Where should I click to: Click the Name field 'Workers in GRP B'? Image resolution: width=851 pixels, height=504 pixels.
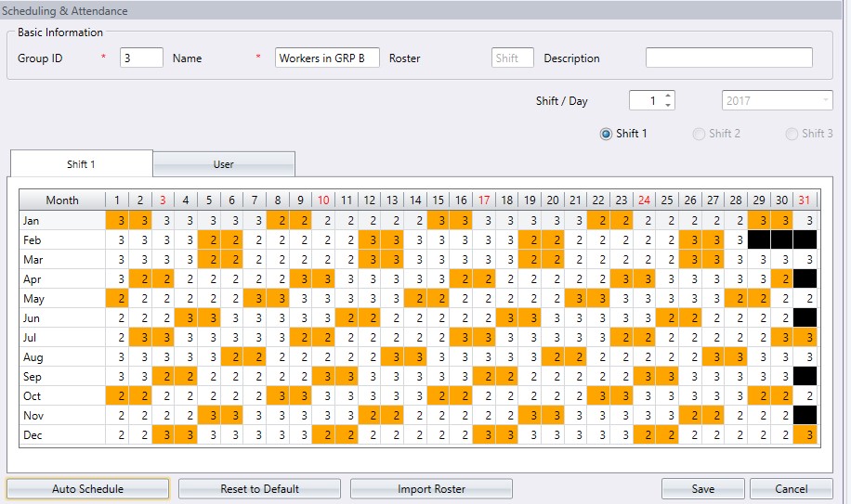(x=327, y=58)
